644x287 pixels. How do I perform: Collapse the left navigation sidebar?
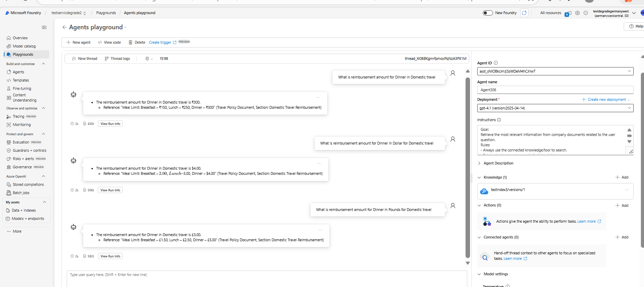click(44, 27)
